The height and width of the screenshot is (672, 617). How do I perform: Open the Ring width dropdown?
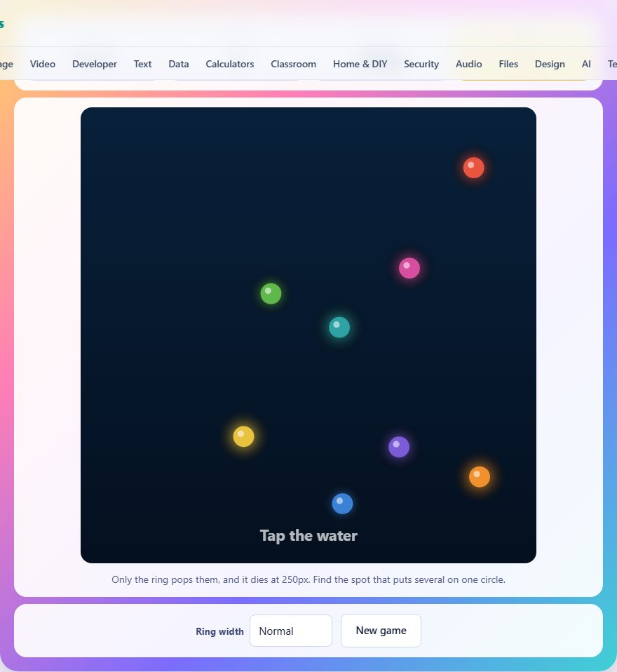point(291,631)
